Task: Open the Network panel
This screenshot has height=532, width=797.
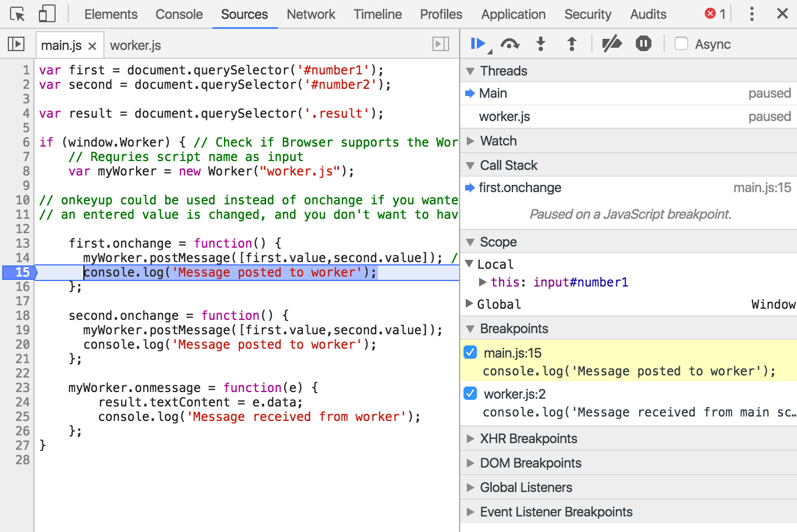Action: (311, 14)
